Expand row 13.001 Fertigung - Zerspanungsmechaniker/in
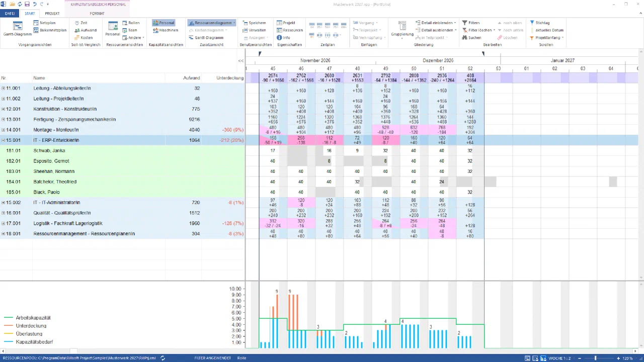 click(3, 120)
